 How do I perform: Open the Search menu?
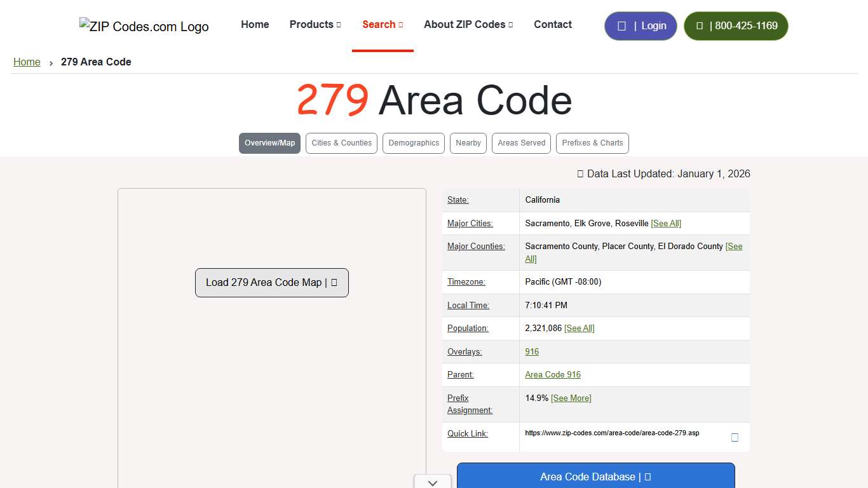coord(383,24)
